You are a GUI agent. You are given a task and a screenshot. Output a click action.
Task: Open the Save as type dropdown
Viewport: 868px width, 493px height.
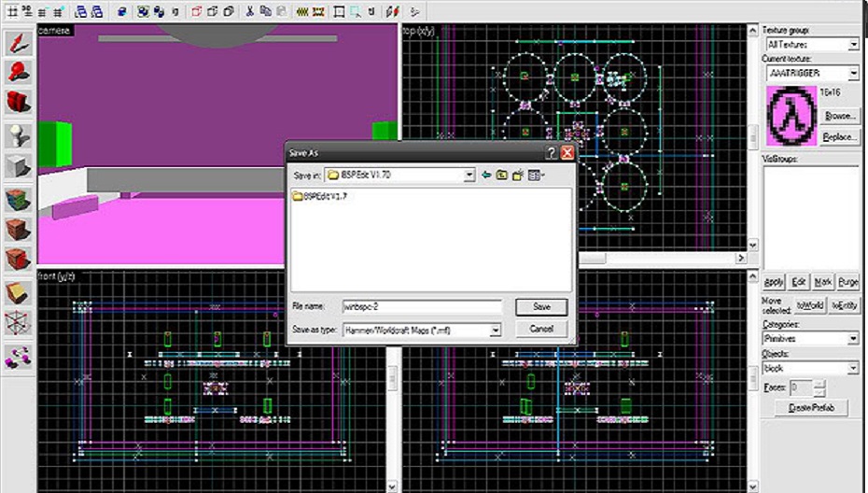tap(496, 330)
